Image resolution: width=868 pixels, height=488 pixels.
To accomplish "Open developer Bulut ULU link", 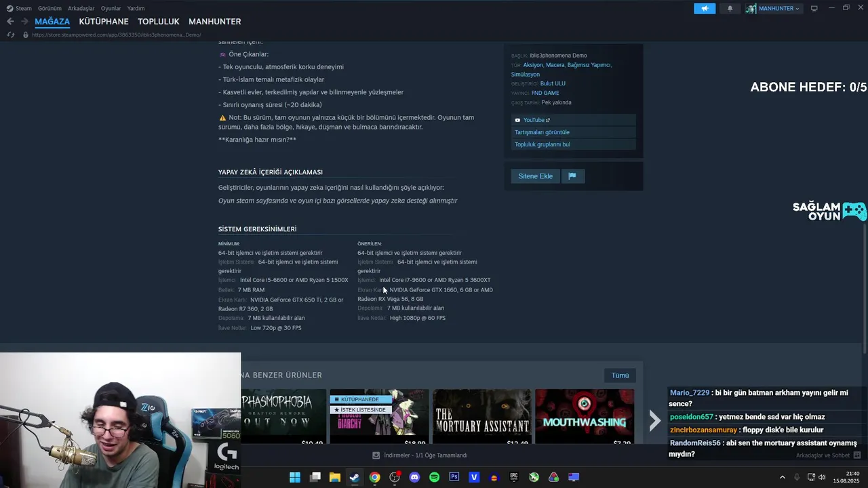I will pos(553,83).
